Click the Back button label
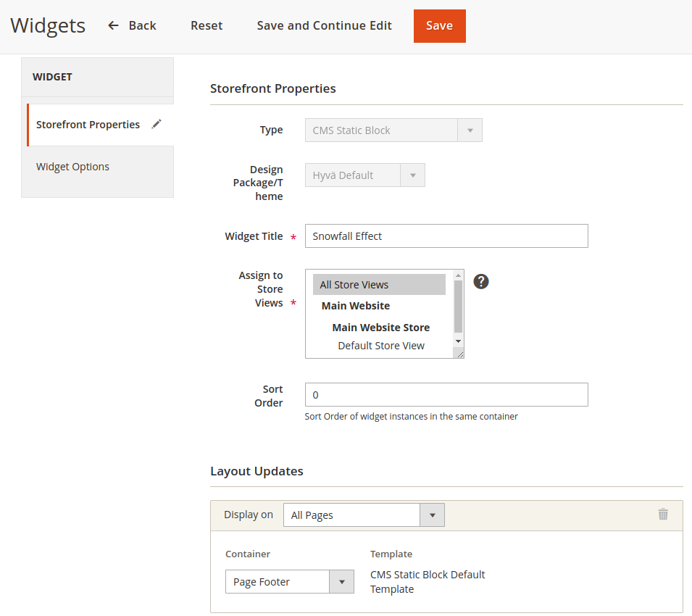Viewport: 692px width, 616px height. [143, 25]
